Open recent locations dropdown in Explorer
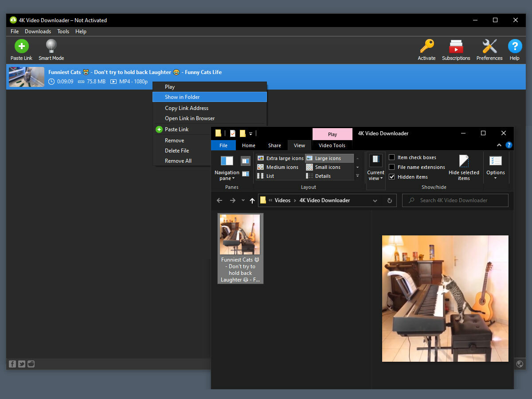 pos(243,200)
